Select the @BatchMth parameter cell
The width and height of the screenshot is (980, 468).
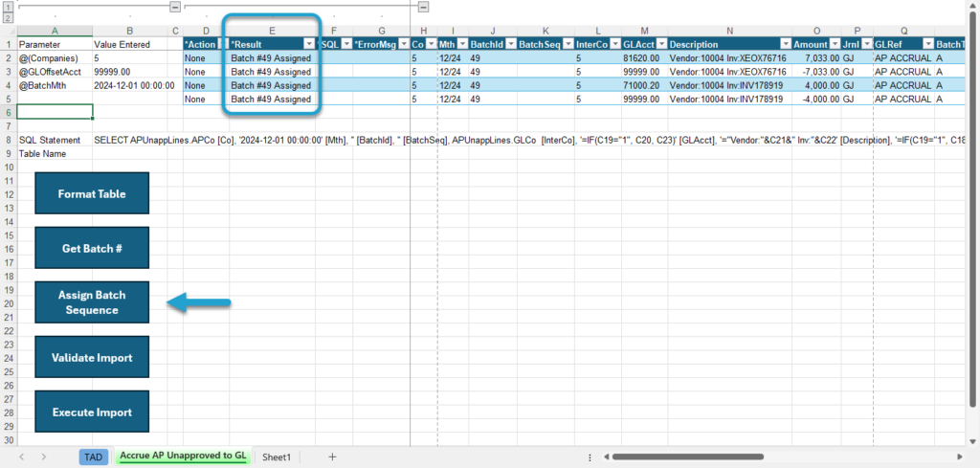point(55,85)
